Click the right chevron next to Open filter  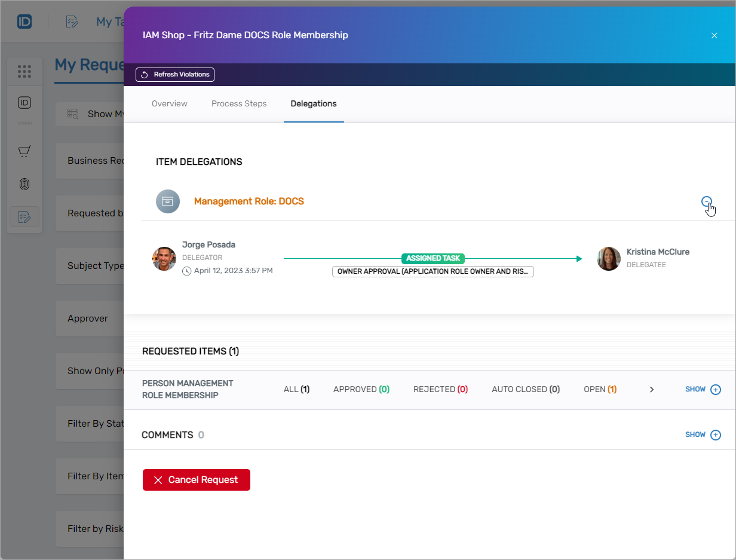point(652,390)
